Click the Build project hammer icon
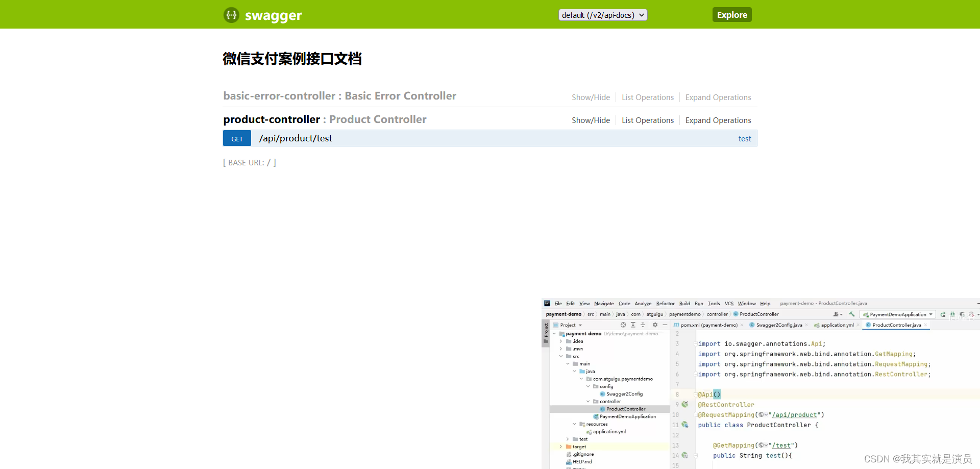This screenshot has width=980, height=469. 851,314
